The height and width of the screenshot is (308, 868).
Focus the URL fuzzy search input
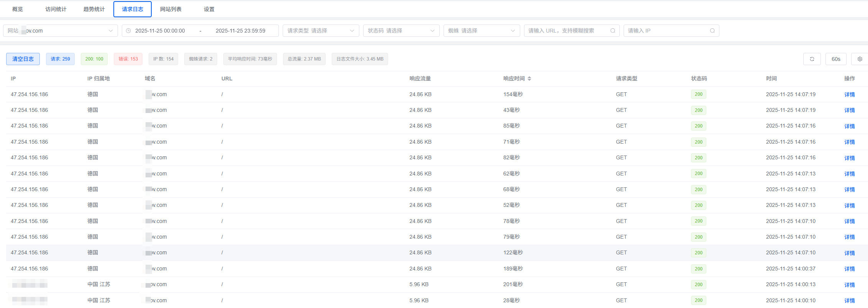(x=567, y=31)
